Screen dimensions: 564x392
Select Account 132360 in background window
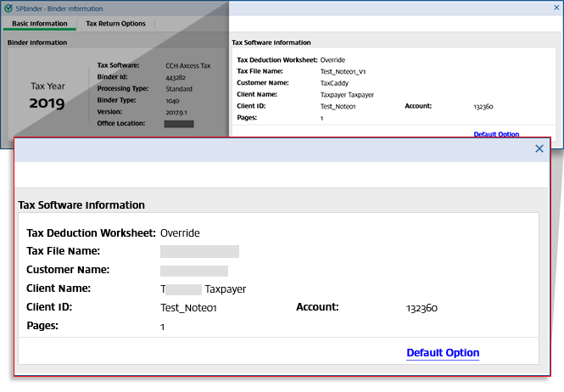point(483,107)
